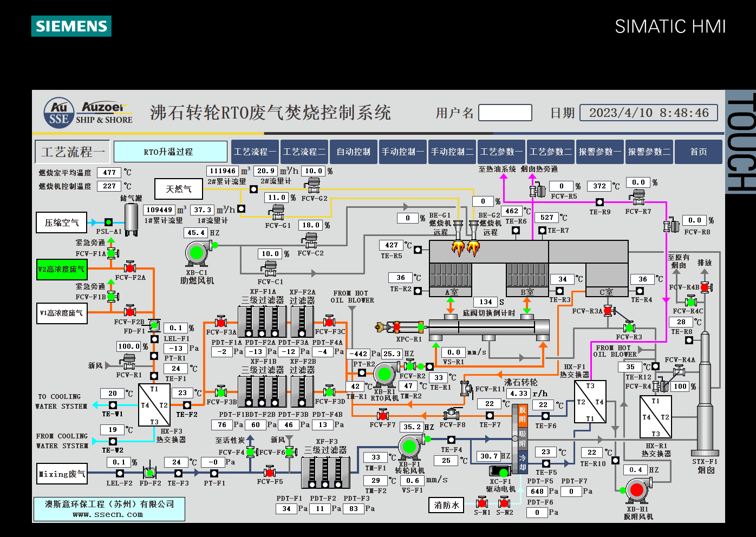Click the FCV-G1 gas control valve
This screenshot has width=756, height=537.
[278, 212]
